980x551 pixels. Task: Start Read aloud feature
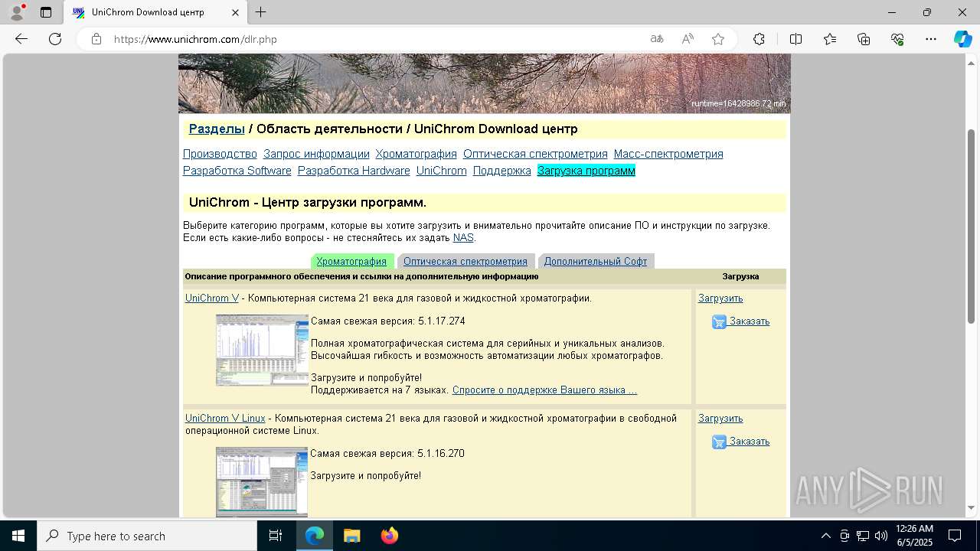(x=688, y=39)
